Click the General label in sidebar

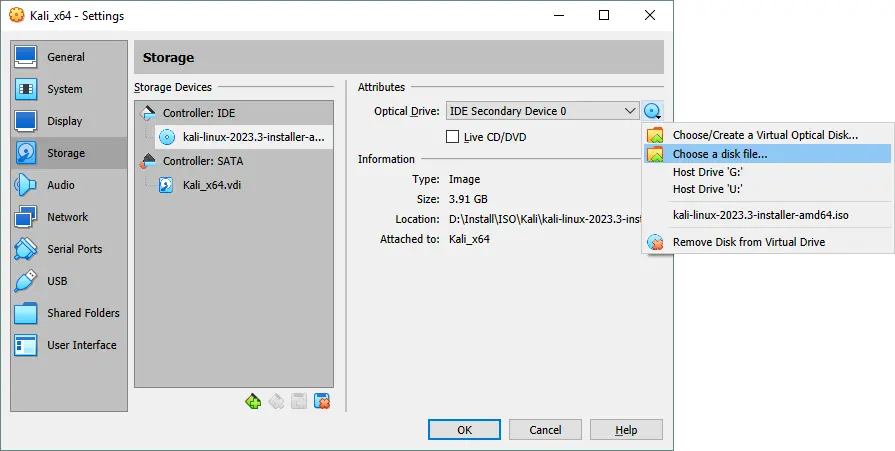pyautogui.click(x=66, y=57)
